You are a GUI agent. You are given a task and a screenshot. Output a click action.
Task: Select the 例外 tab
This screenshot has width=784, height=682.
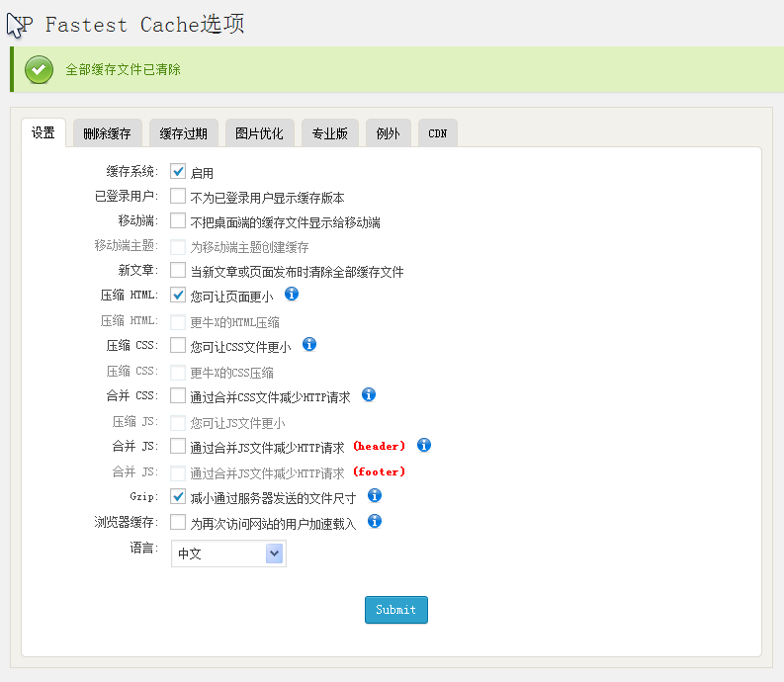coord(388,133)
